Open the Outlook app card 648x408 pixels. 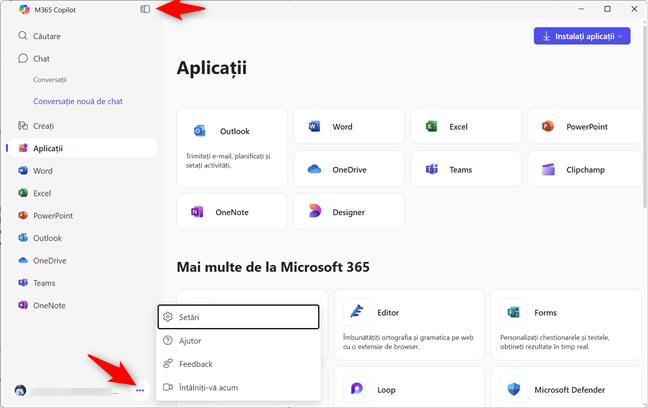[232, 148]
